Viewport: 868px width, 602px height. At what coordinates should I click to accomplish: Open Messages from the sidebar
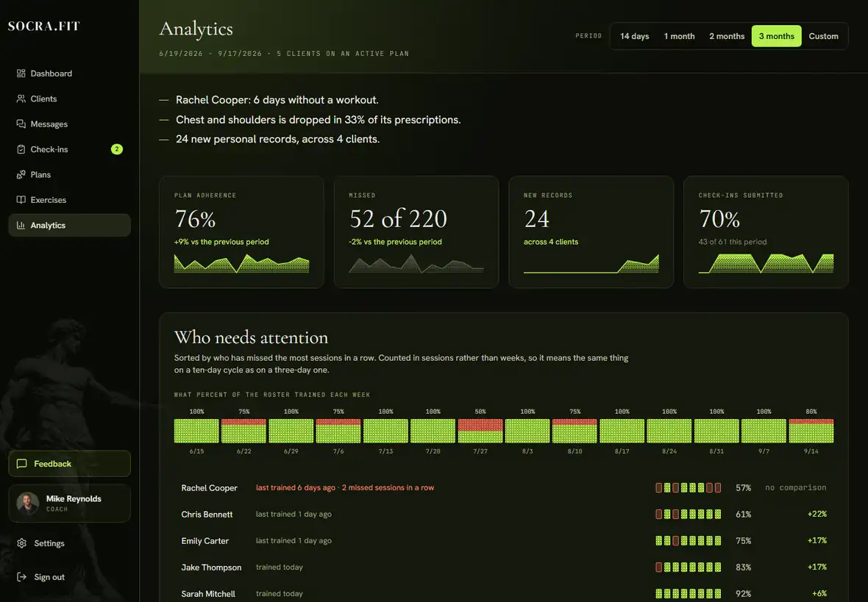[x=69, y=124]
